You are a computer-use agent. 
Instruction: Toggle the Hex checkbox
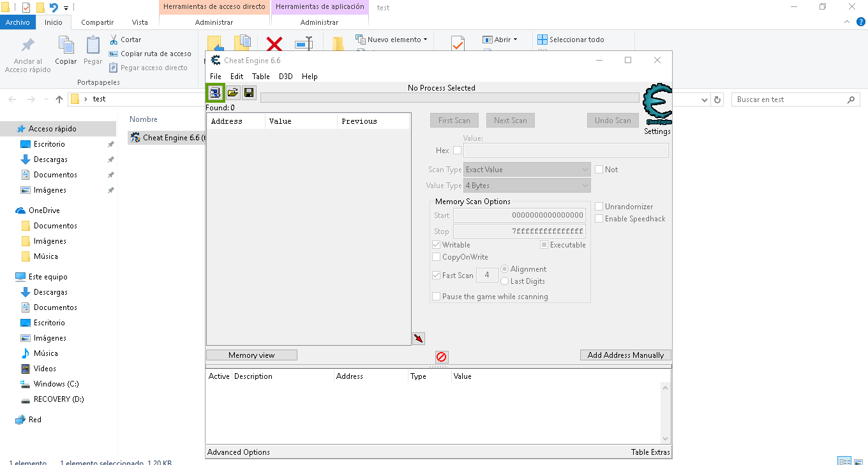(457, 151)
